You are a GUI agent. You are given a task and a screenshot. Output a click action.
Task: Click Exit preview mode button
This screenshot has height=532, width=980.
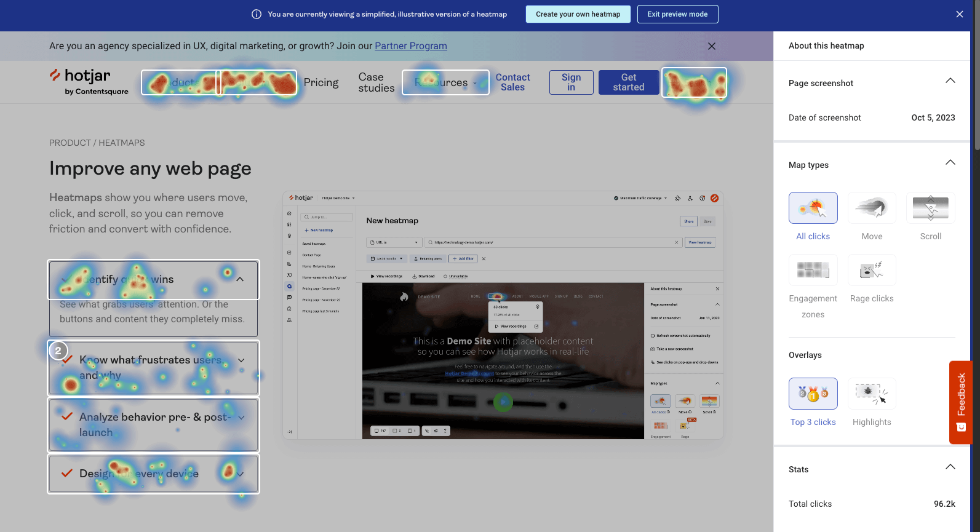[x=677, y=14]
